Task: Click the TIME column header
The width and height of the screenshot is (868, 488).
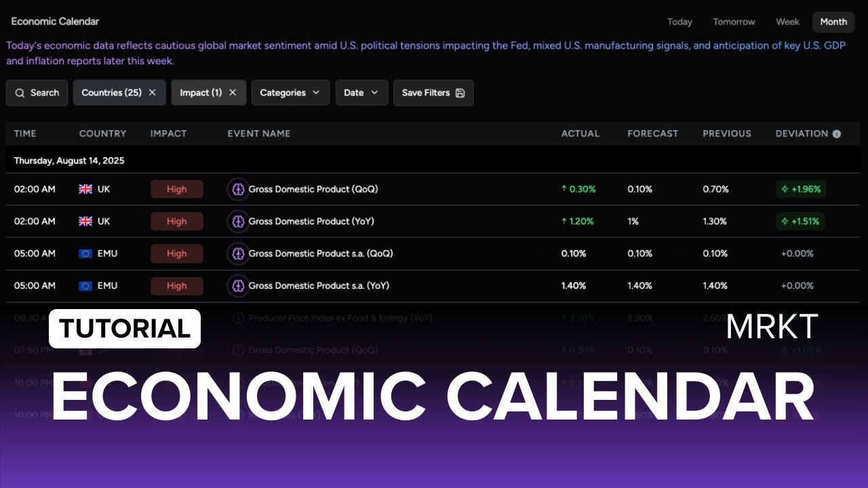Action: coord(25,134)
